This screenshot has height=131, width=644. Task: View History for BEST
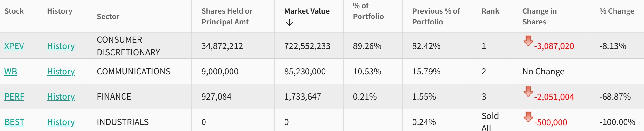pyautogui.click(x=61, y=122)
